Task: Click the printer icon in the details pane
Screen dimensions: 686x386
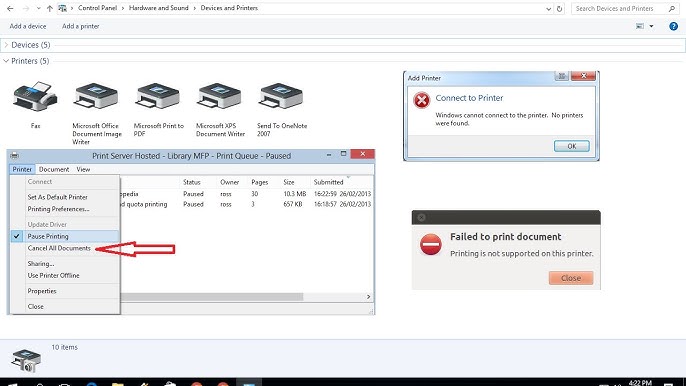Action: (x=26, y=361)
